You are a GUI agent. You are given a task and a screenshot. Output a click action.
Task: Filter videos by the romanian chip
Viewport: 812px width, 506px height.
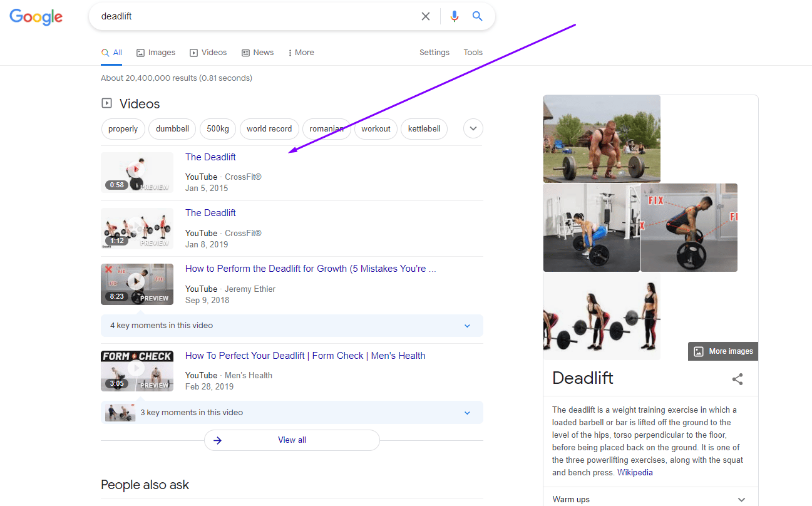[326, 129]
